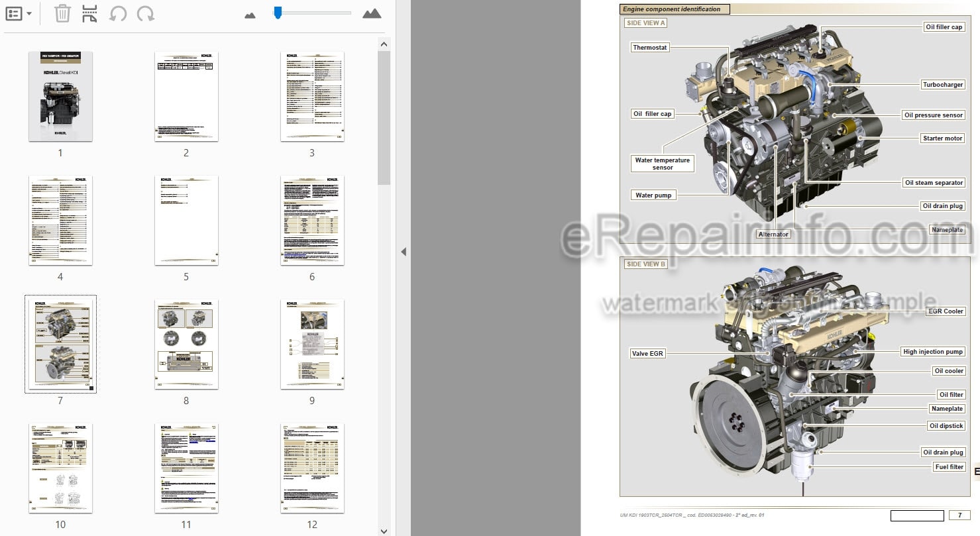The image size is (980, 536).
Task: Click the 'Oil pressure sensor' label
Action: (x=933, y=115)
